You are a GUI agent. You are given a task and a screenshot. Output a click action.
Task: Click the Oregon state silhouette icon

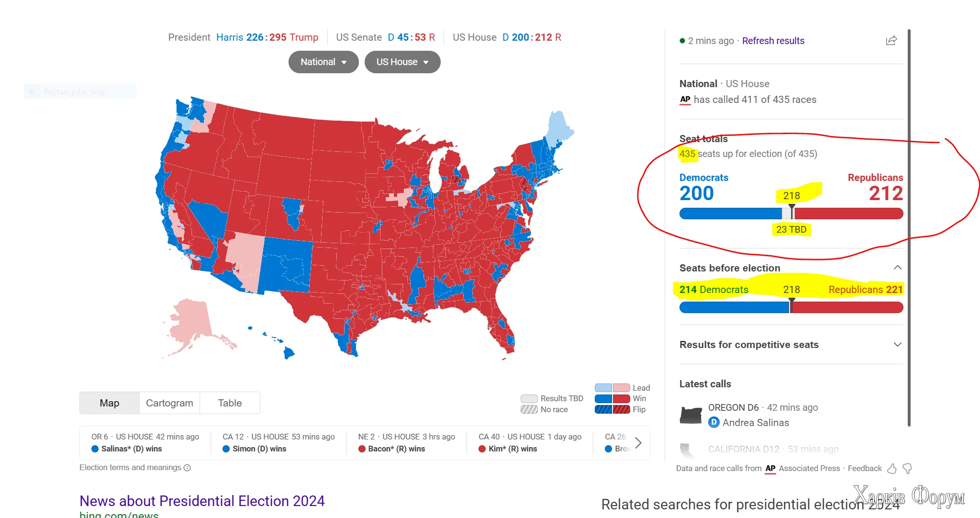point(690,415)
